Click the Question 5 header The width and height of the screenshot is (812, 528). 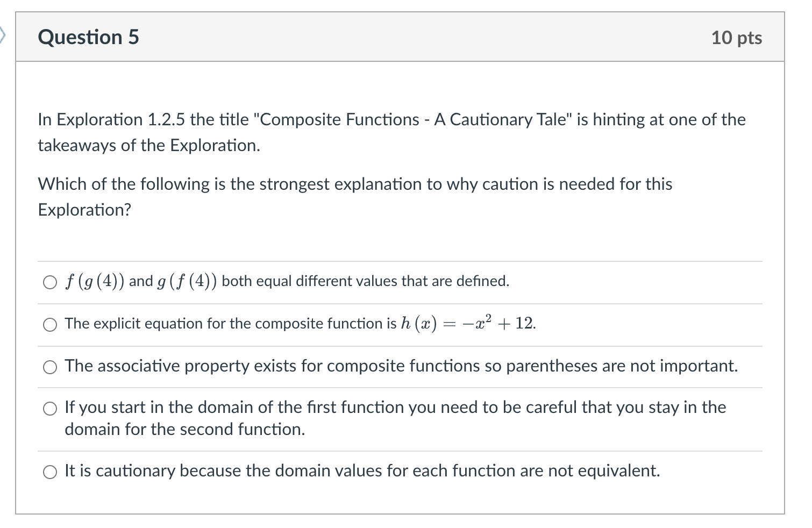click(88, 37)
